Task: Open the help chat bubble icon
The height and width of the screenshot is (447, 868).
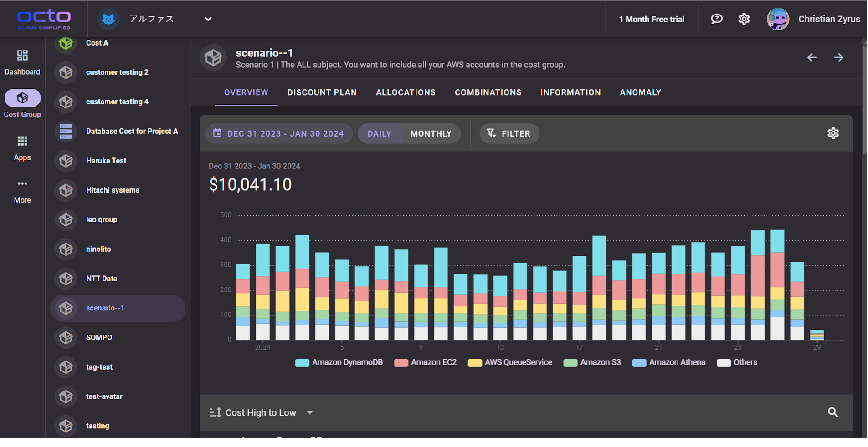Action: click(717, 19)
